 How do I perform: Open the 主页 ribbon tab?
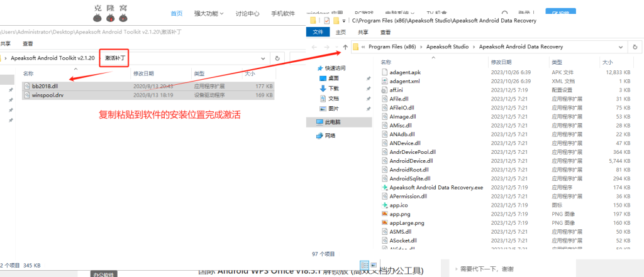[x=340, y=32]
